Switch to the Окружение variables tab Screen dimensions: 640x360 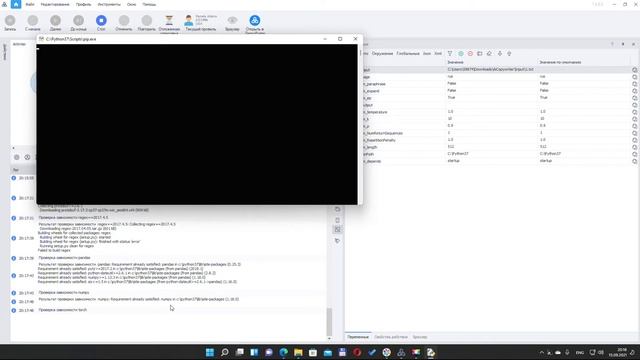pos(382,53)
